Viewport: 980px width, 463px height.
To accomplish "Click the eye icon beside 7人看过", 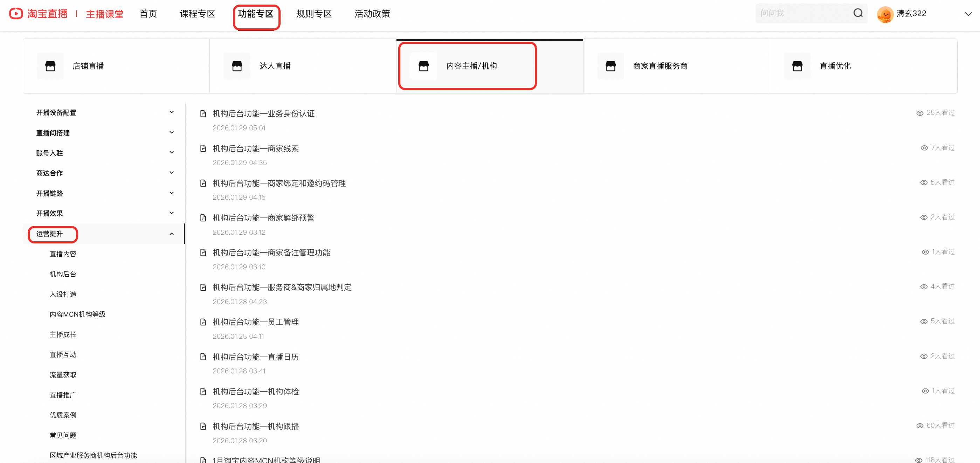I will click(x=924, y=147).
